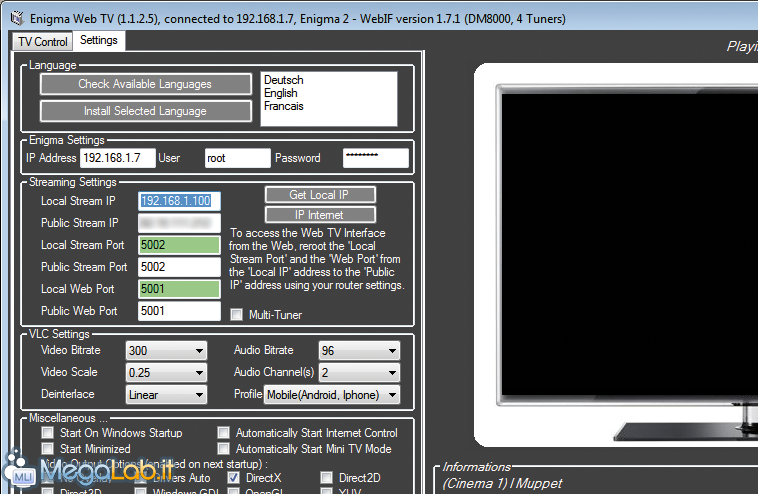The width and height of the screenshot is (758, 494).
Task: Switch to the TV Control tab
Action: point(43,42)
